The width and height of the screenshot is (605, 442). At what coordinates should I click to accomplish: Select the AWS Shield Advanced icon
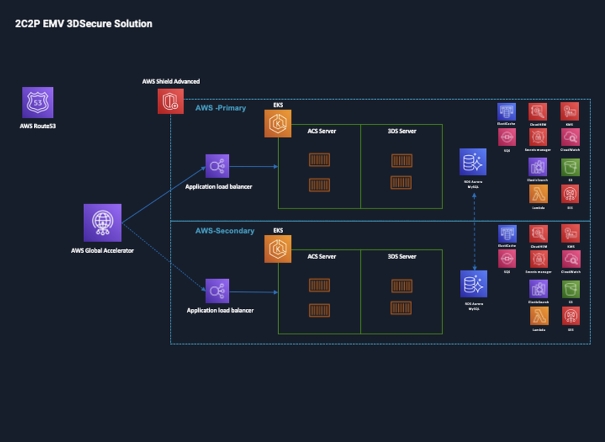click(x=171, y=102)
